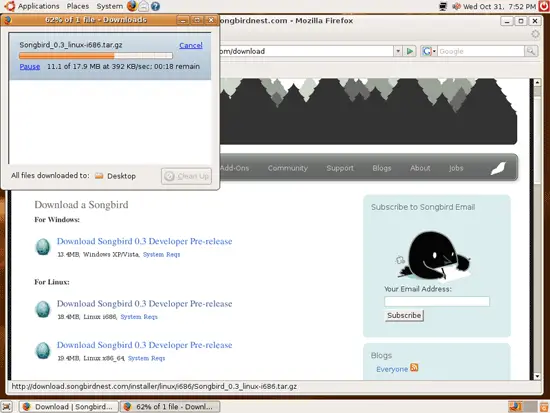Click the Google search input box
Screen dimensions: 550x413
tap(481, 51)
